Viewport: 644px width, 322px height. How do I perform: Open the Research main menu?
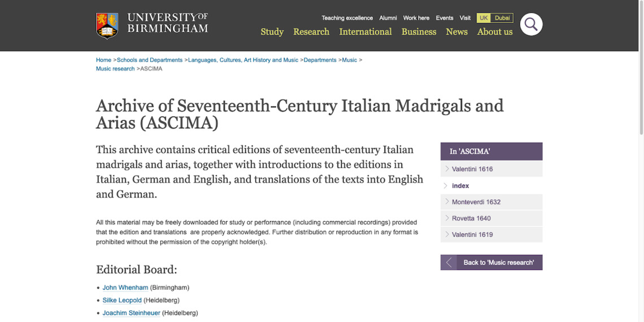311,32
